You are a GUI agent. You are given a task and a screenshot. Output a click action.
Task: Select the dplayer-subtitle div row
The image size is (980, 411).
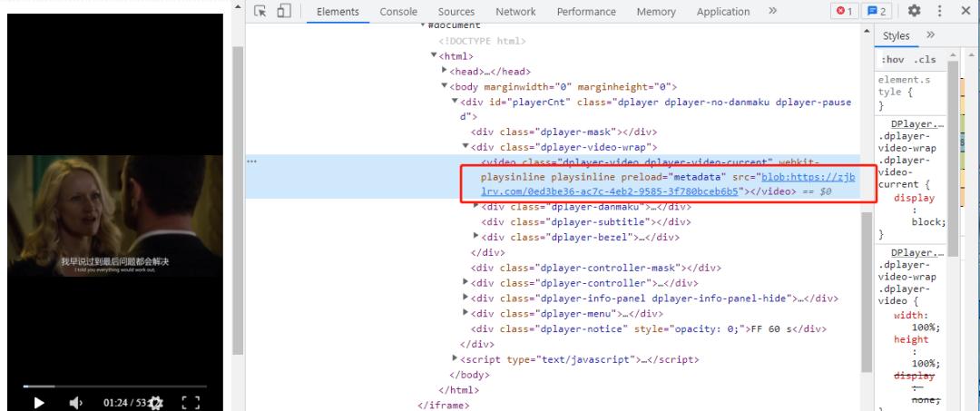click(585, 221)
